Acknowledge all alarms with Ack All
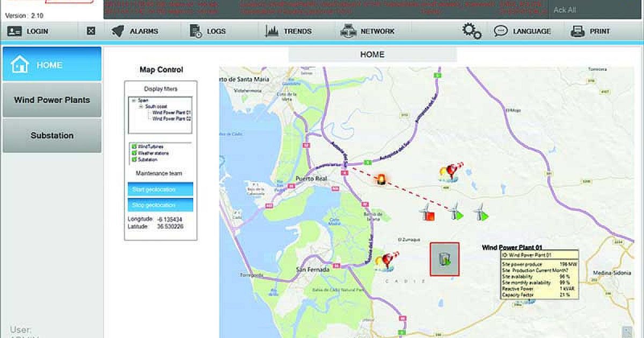Viewport: 644px width, 338px height. pyautogui.click(x=565, y=10)
